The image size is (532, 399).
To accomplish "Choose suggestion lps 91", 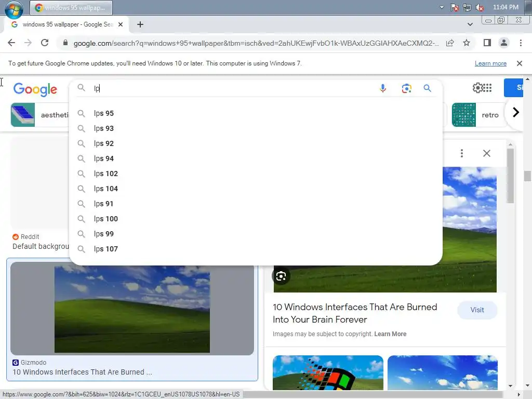I will click(256, 204).
